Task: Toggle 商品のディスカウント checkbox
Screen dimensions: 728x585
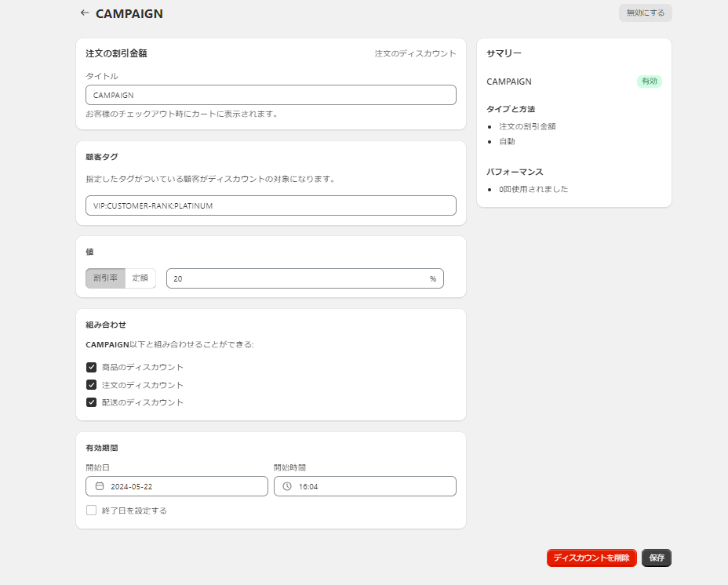Action: tap(92, 367)
